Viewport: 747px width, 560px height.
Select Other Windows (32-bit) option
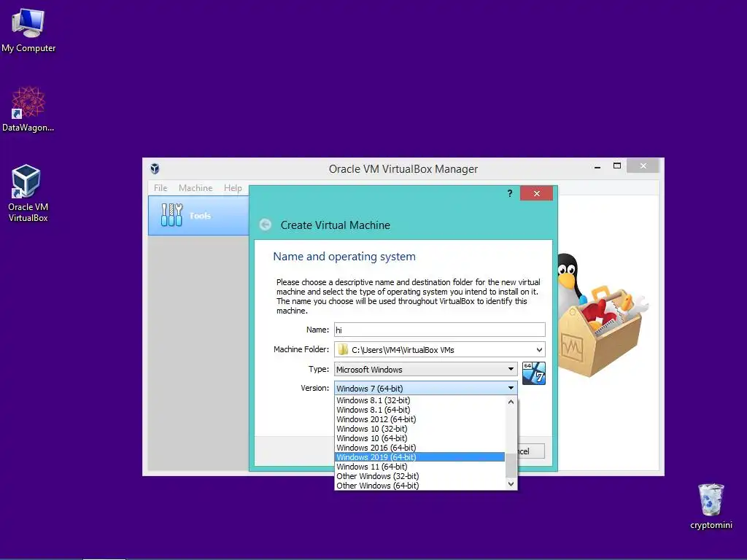click(x=419, y=476)
